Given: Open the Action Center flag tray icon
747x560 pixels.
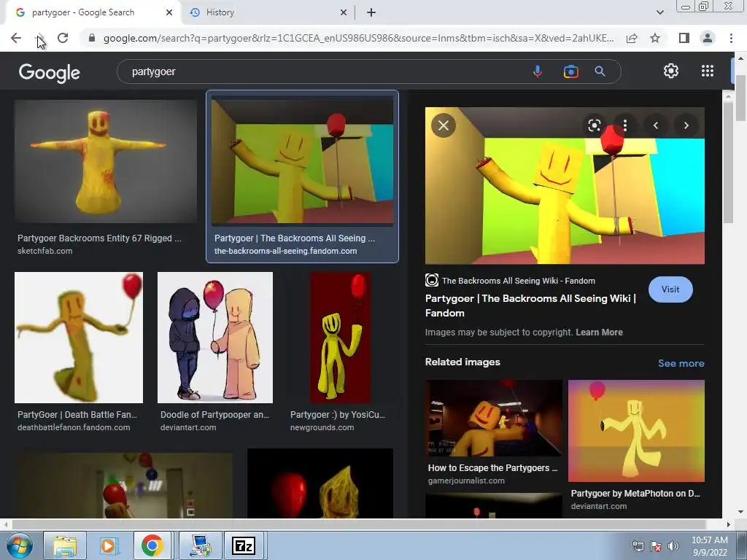Looking at the screenshot, I should click(x=656, y=547).
